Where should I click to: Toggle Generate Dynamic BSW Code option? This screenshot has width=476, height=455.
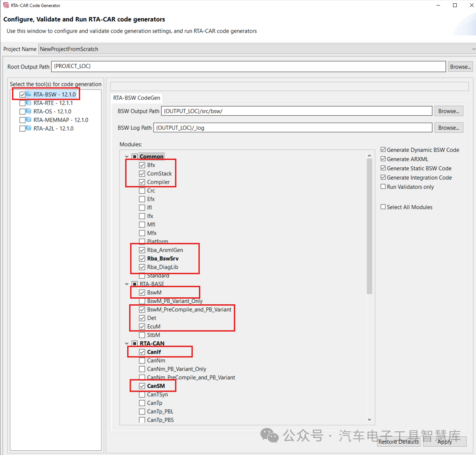[x=383, y=150]
